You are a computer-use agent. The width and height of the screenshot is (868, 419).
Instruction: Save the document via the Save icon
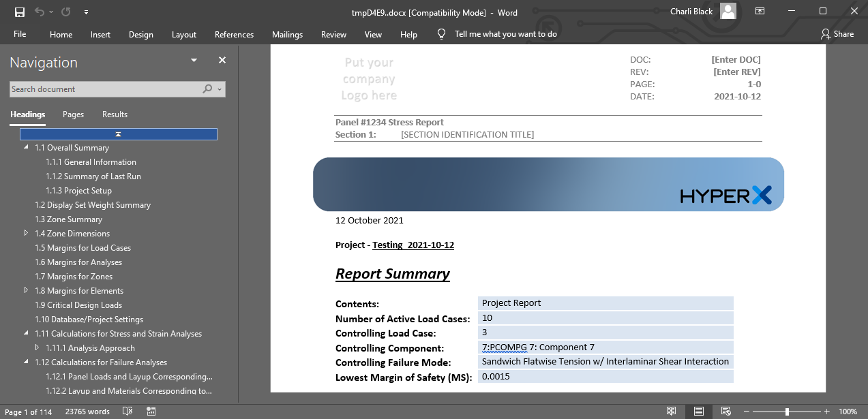[x=20, y=12]
